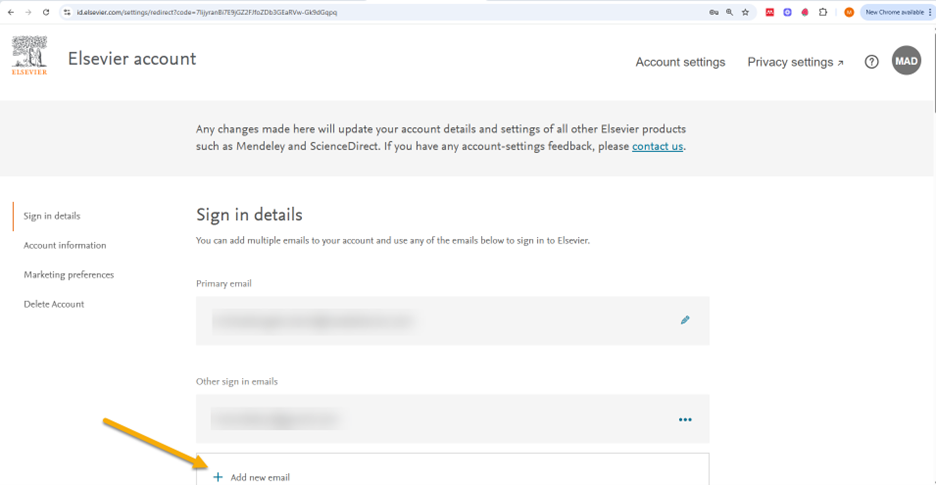Go to Marketing preferences section
The width and height of the screenshot is (936, 485).
click(69, 275)
